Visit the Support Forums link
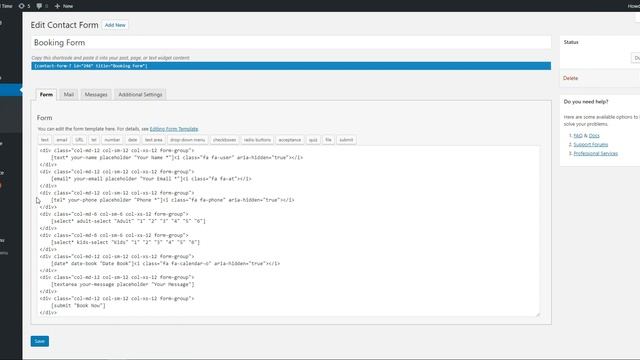The height and width of the screenshot is (360, 640). click(591, 144)
